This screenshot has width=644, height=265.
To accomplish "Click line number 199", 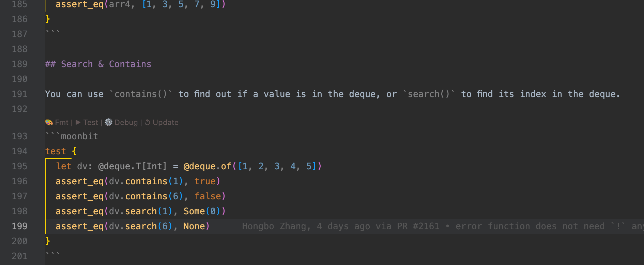I will point(19,226).
